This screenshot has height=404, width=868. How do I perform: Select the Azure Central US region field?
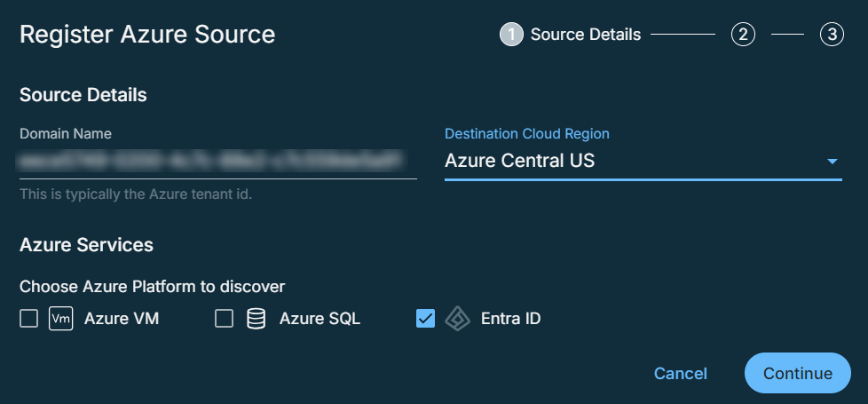[643, 162]
